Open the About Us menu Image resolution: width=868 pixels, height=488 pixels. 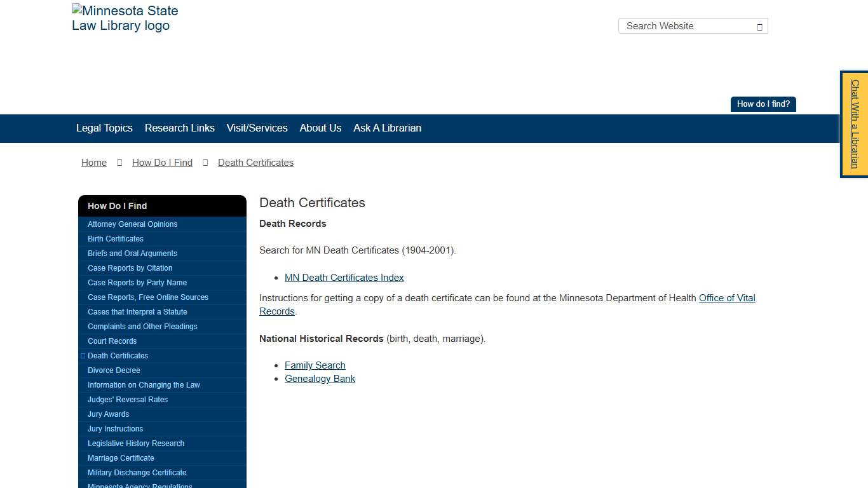coord(320,128)
